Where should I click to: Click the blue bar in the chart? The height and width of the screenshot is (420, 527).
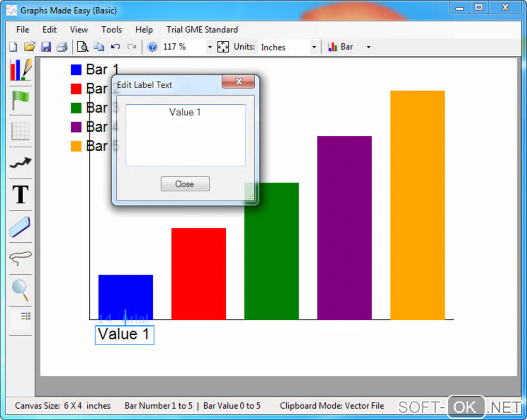126,297
